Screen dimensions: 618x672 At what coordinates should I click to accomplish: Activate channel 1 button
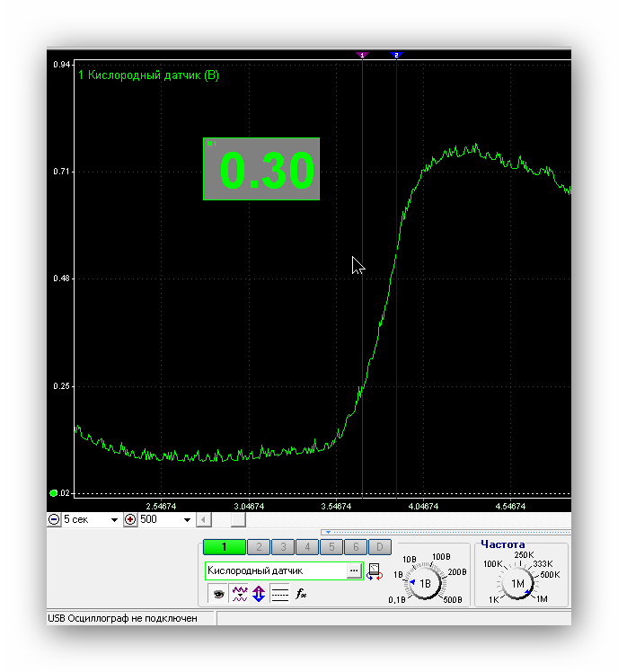[225, 547]
